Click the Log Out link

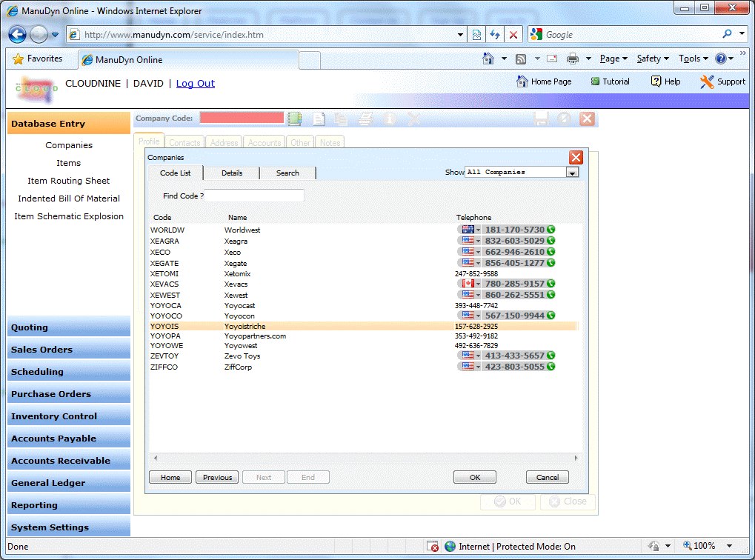point(196,84)
